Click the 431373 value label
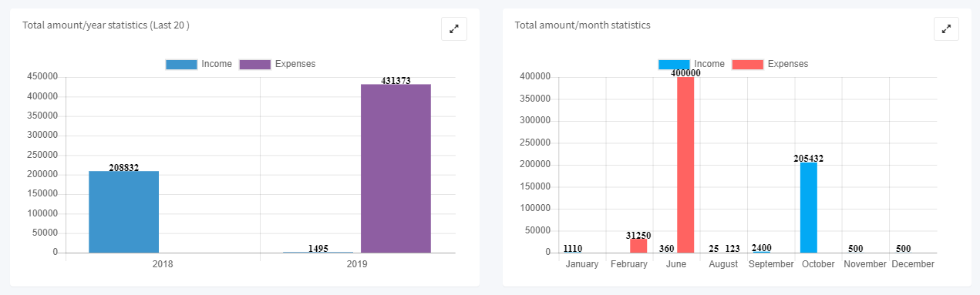 (x=396, y=80)
